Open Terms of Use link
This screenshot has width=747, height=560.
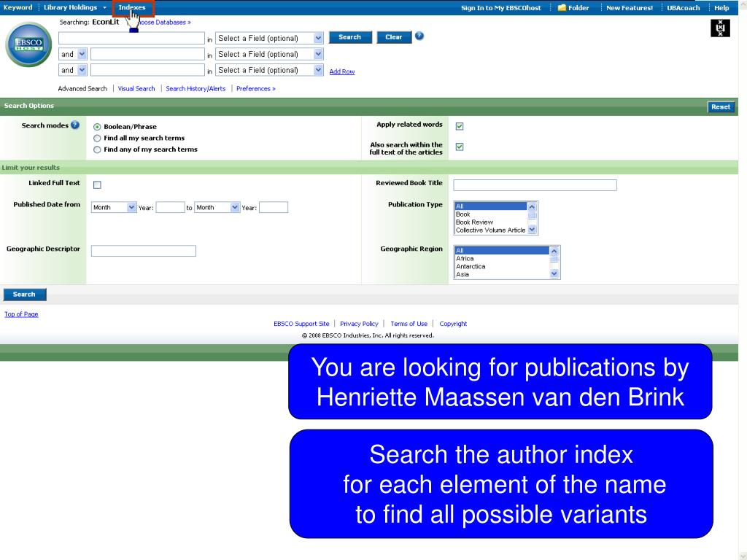(409, 324)
